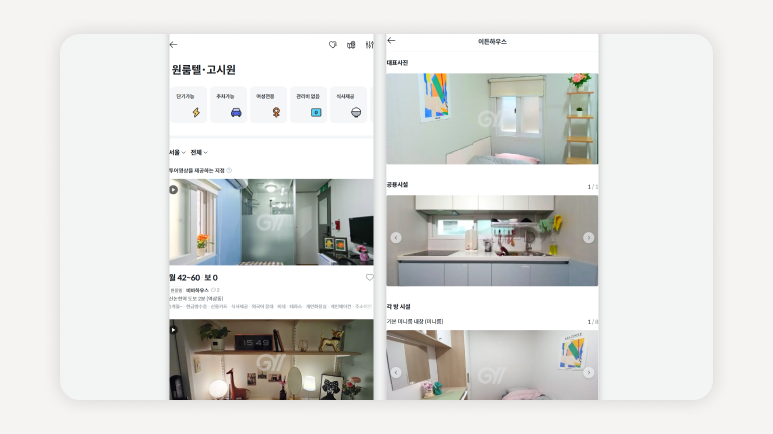Go back from the 이든하우스 detail screen
This screenshot has height=434, width=773.
pyautogui.click(x=391, y=40)
